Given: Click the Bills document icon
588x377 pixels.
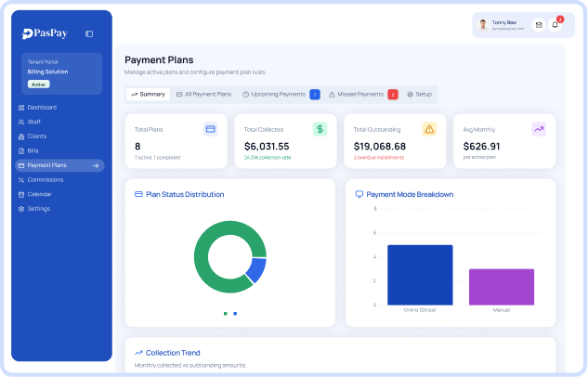Looking at the screenshot, I should click(21, 151).
